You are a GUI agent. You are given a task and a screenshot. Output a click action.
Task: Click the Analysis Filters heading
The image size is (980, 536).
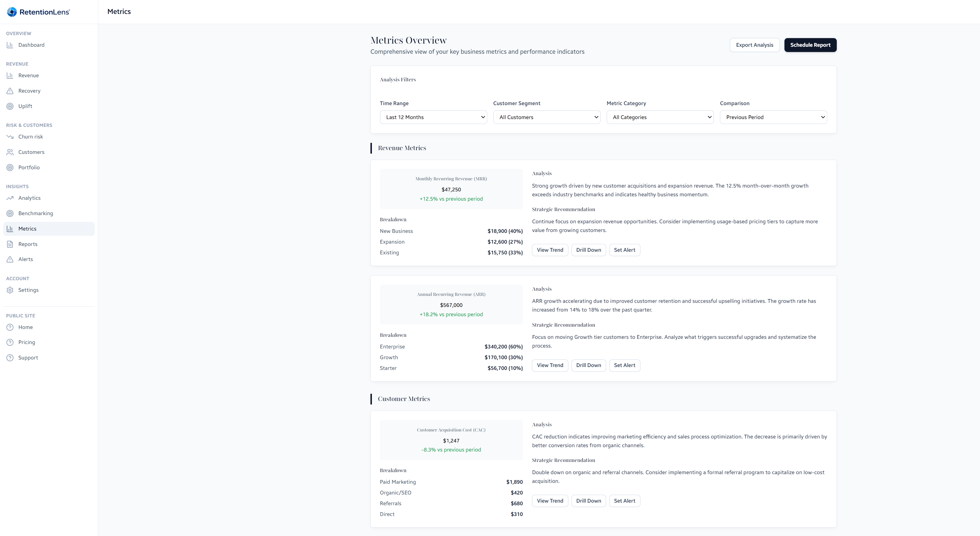(x=397, y=80)
